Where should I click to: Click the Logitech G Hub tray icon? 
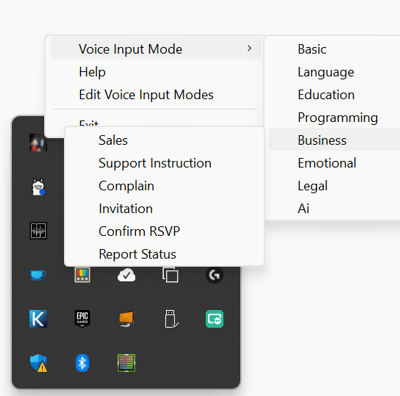click(x=214, y=275)
